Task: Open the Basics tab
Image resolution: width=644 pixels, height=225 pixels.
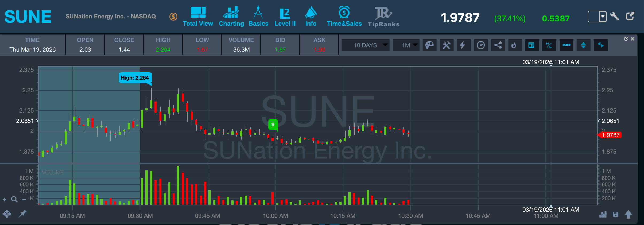Action: click(x=258, y=17)
